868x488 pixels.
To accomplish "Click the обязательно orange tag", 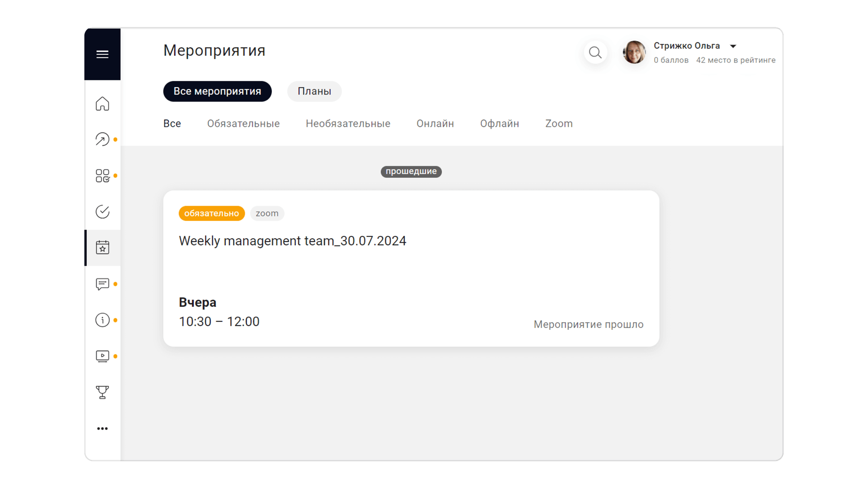I will coord(212,213).
